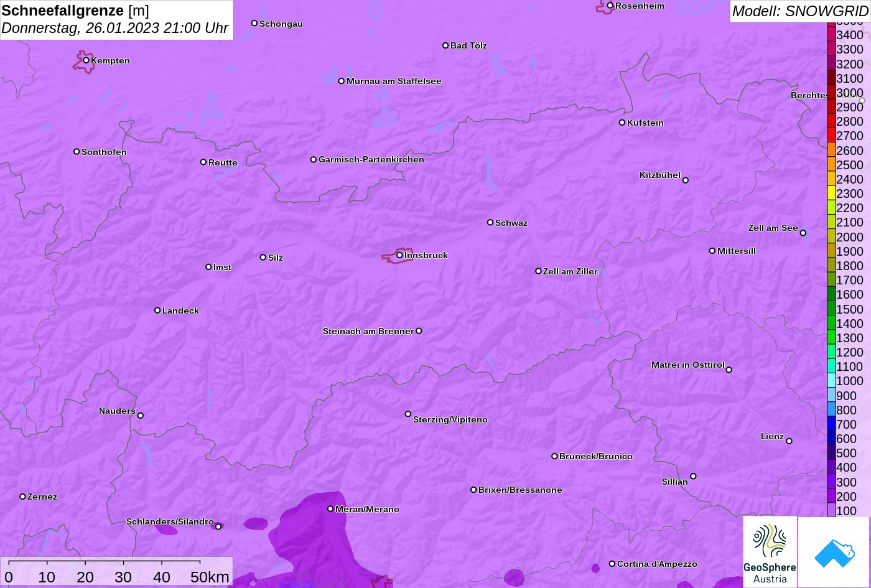Select the "Schongau" map label
Screen dimensions: 871x588
click(x=281, y=24)
